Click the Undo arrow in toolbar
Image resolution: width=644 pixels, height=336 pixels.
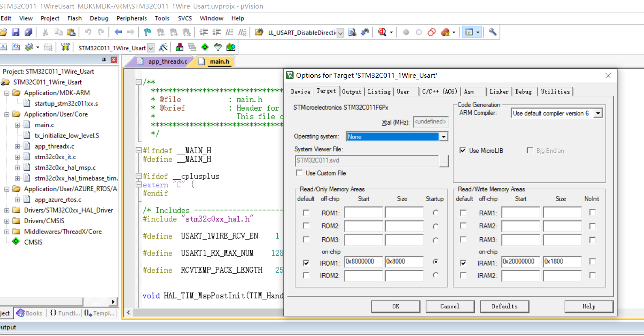(88, 32)
